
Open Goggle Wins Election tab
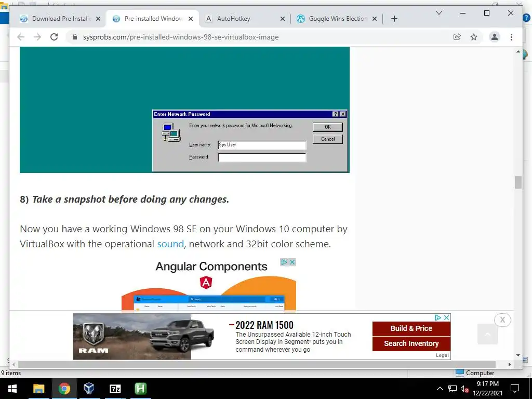[x=338, y=19]
